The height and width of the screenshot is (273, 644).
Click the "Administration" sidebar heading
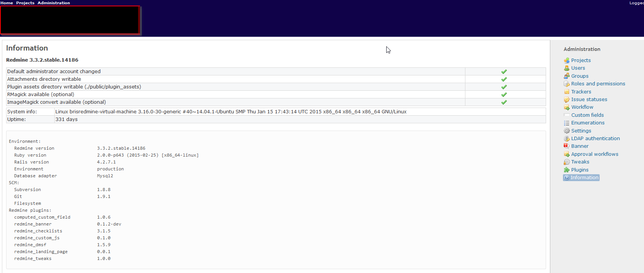(x=582, y=49)
